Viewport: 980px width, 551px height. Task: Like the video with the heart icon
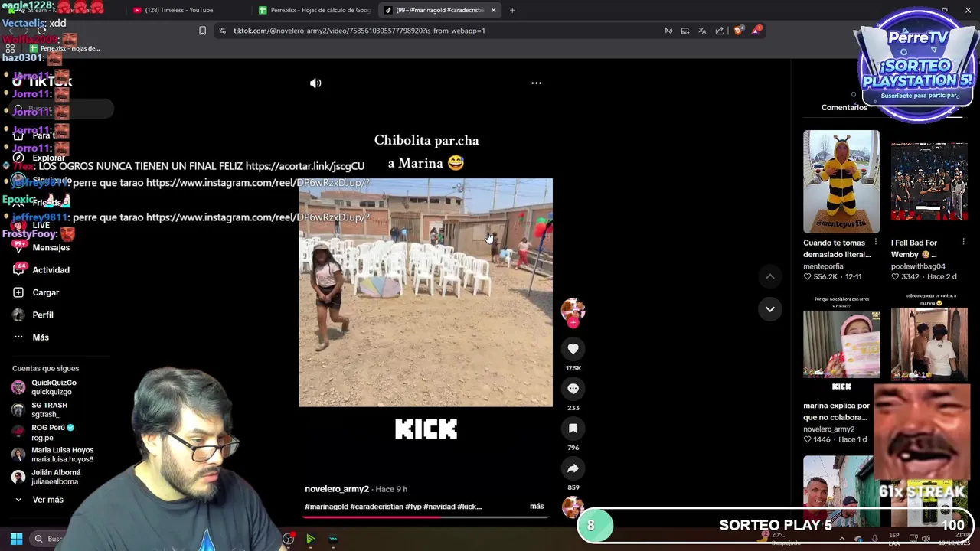[x=573, y=349]
